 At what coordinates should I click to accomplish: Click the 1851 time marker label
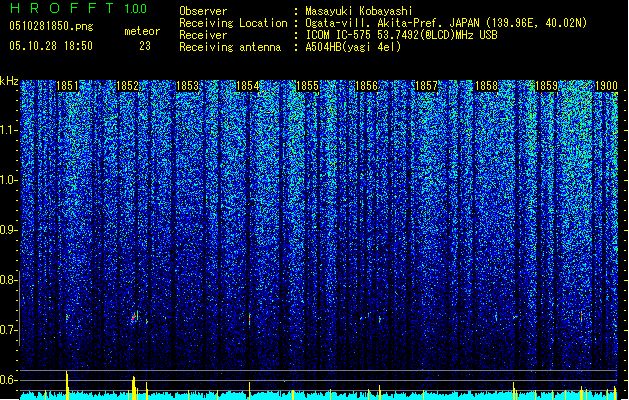point(67,86)
